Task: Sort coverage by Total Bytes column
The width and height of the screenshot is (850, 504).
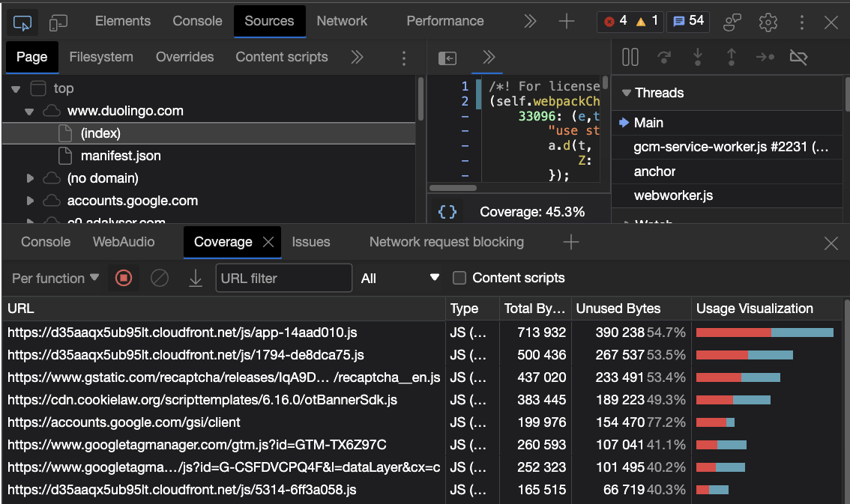Action: point(535,309)
